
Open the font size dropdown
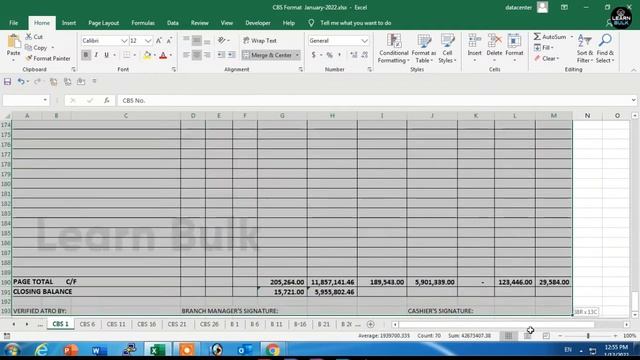148,41
